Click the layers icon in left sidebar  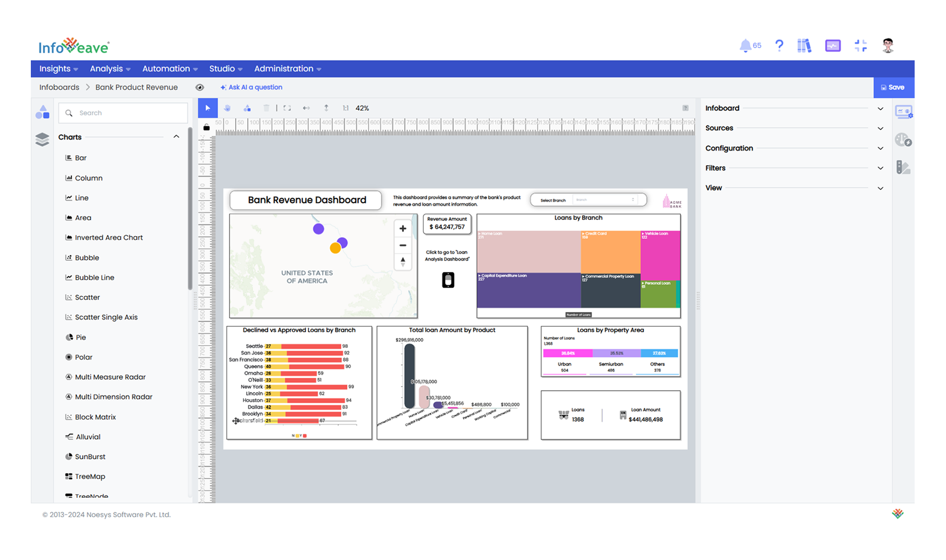[42, 139]
